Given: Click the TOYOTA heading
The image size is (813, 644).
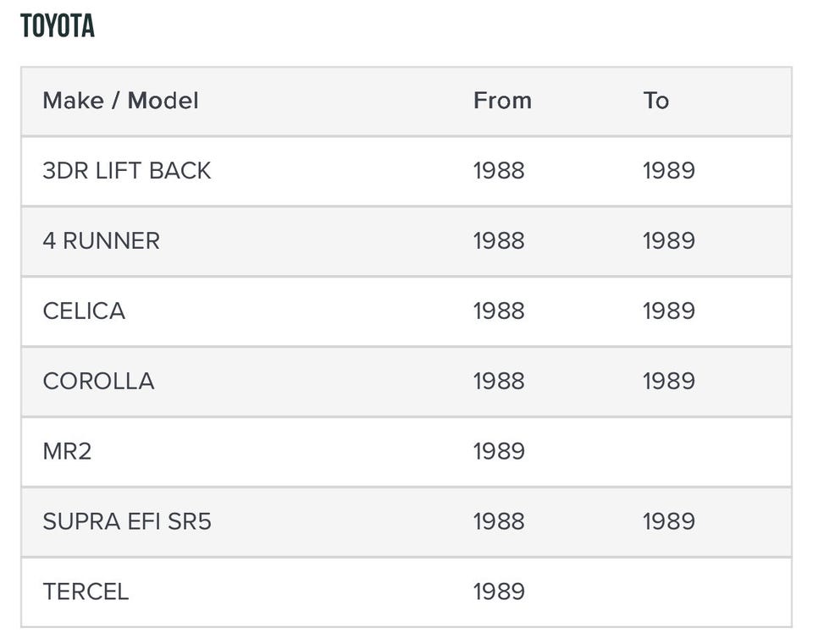Looking at the screenshot, I should (58, 26).
